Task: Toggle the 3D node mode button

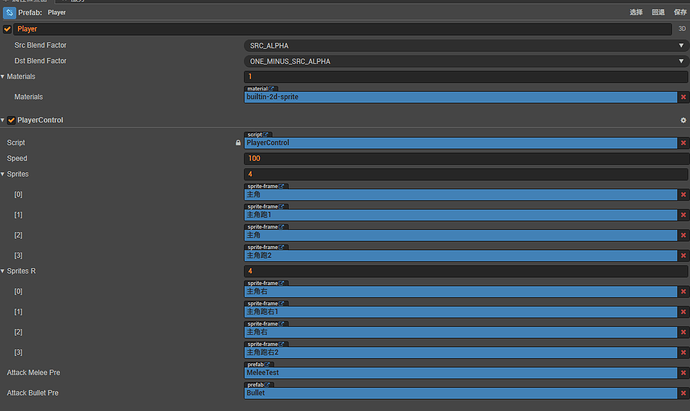Action: pos(681,29)
